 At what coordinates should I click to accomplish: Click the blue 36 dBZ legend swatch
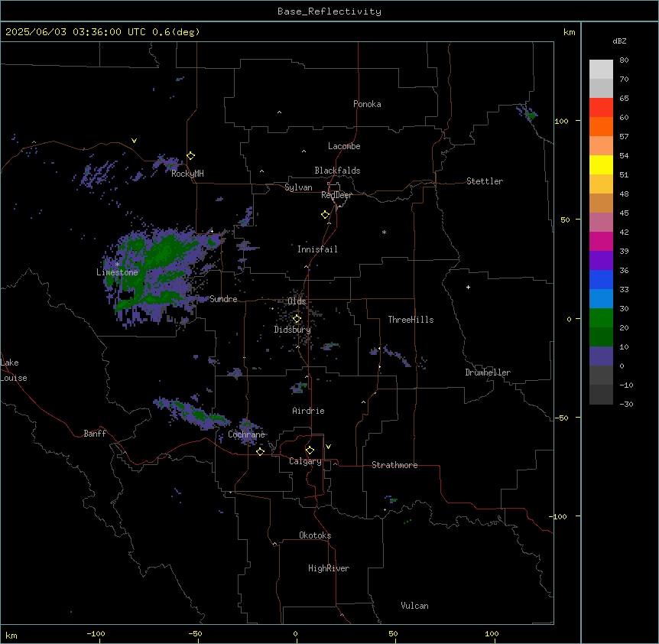(601, 279)
